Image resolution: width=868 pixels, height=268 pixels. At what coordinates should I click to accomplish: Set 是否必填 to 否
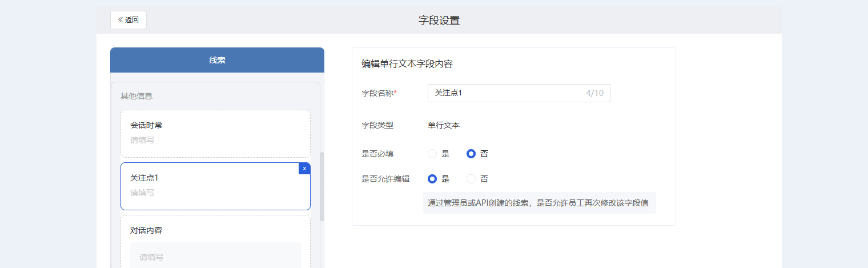[x=471, y=154]
